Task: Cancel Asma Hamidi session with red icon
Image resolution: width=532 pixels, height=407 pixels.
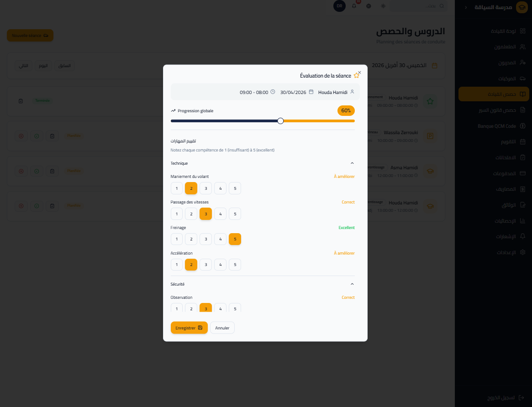Action: point(21,171)
